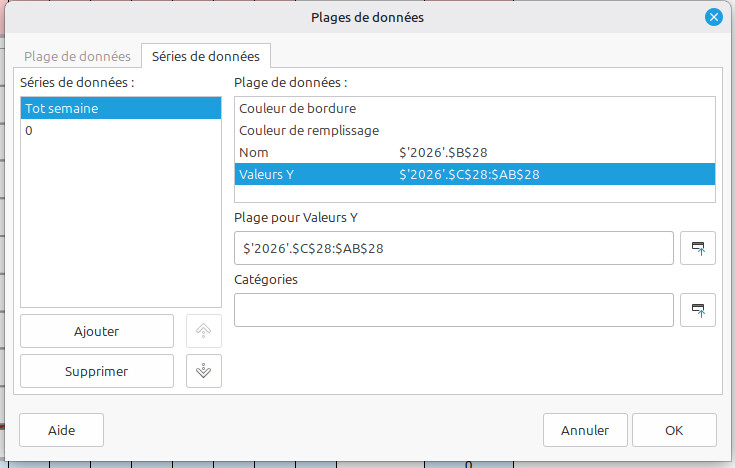This screenshot has height=468, width=735.
Task: Select the Valeurs Y row in data ranges
Action: point(475,174)
